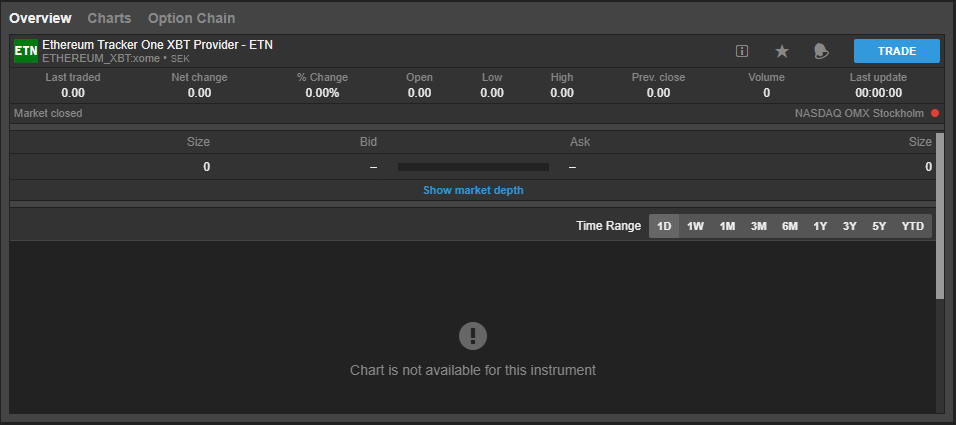Select the 1D time range
The width and height of the screenshot is (956, 425).
664,226
